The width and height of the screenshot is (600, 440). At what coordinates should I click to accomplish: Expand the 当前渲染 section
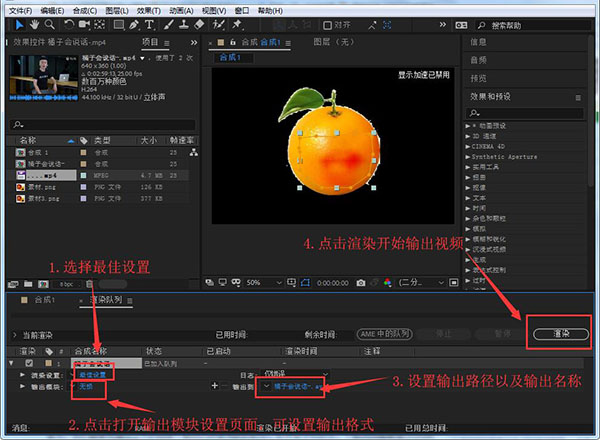point(15,335)
